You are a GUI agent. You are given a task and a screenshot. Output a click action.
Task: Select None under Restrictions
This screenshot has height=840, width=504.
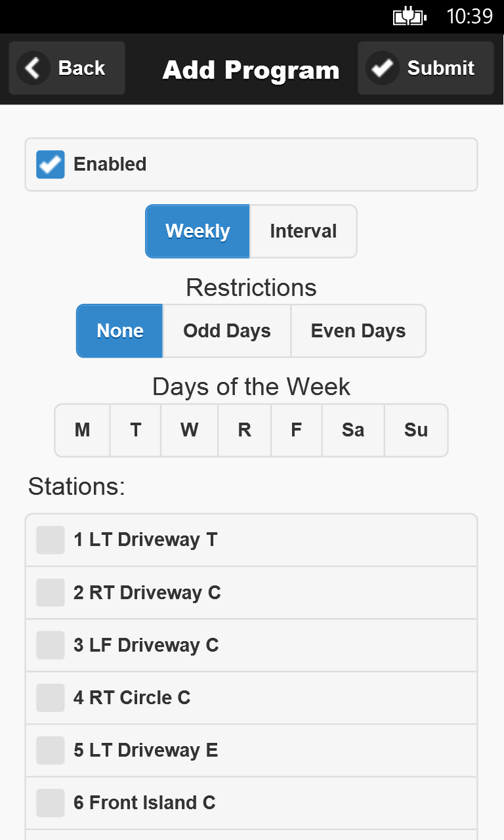(120, 331)
